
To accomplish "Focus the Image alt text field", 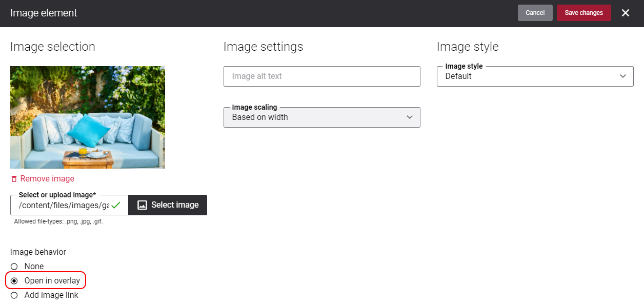I will [x=322, y=76].
